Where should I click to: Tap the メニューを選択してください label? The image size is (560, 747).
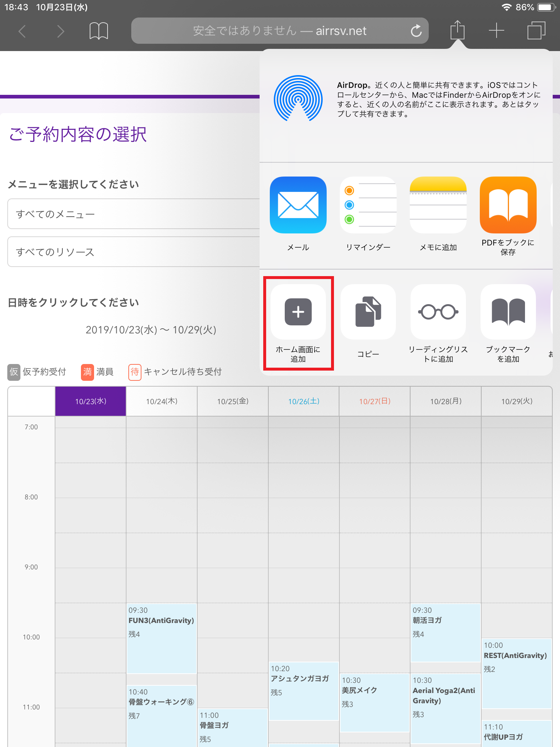tap(73, 185)
